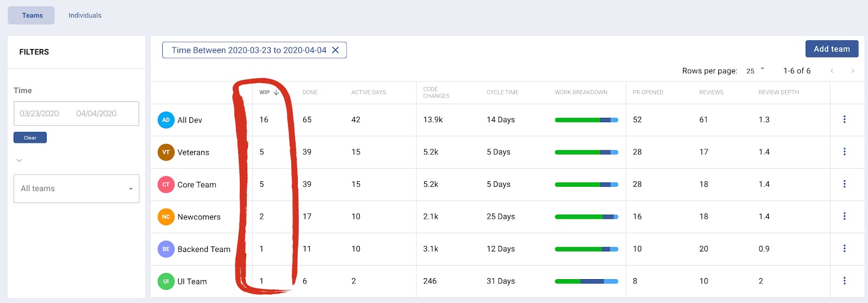Image resolution: width=868 pixels, height=303 pixels.
Task: Click the start date 03/23/2020 field
Action: click(x=39, y=113)
